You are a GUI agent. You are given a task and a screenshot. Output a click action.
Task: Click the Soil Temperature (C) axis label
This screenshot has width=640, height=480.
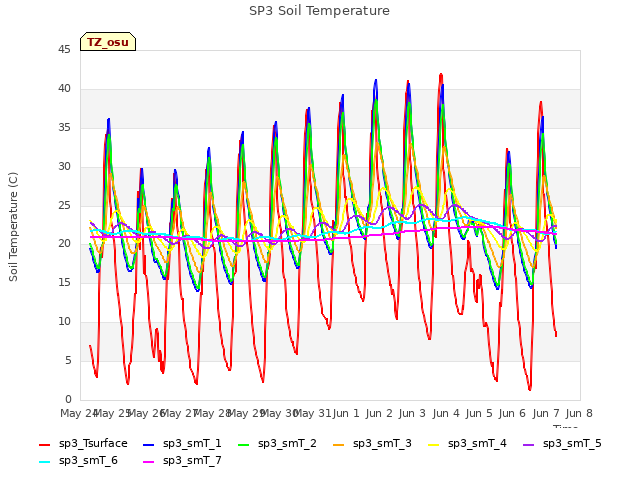pyautogui.click(x=13, y=227)
